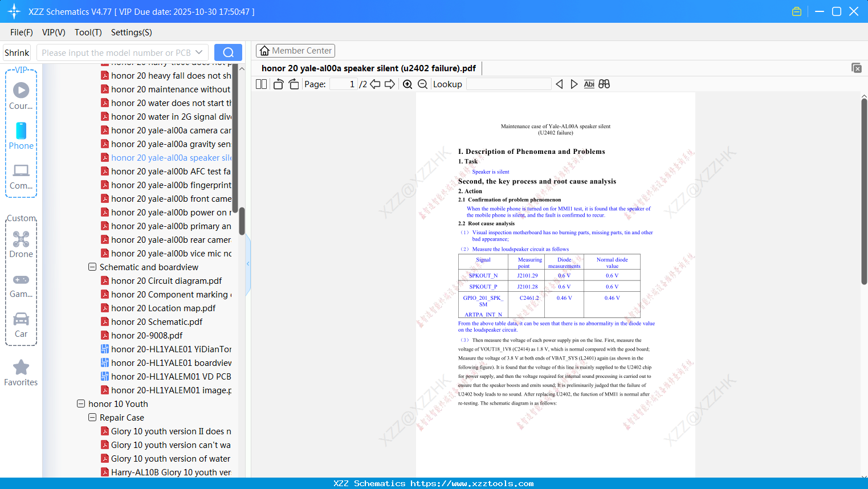The width and height of the screenshot is (868, 489).
Task: Open honor 20-HL1YALEM01 VD PCB file
Action: (x=166, y=376)
